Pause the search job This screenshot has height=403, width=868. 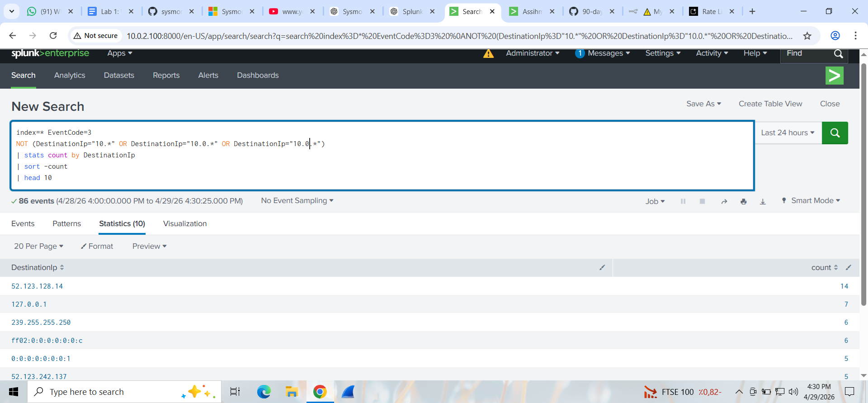pos(683,201)
